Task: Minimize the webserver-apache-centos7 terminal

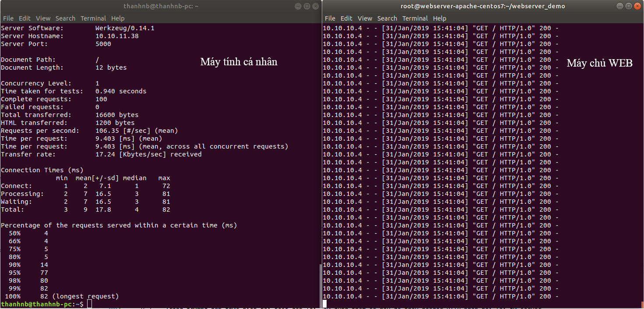Action: point(620,6)
